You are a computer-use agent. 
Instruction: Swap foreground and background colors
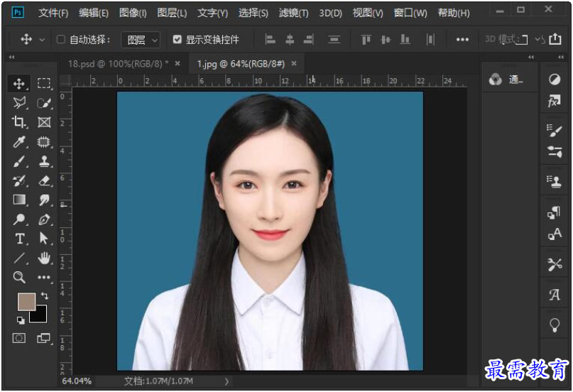[44, 295]
